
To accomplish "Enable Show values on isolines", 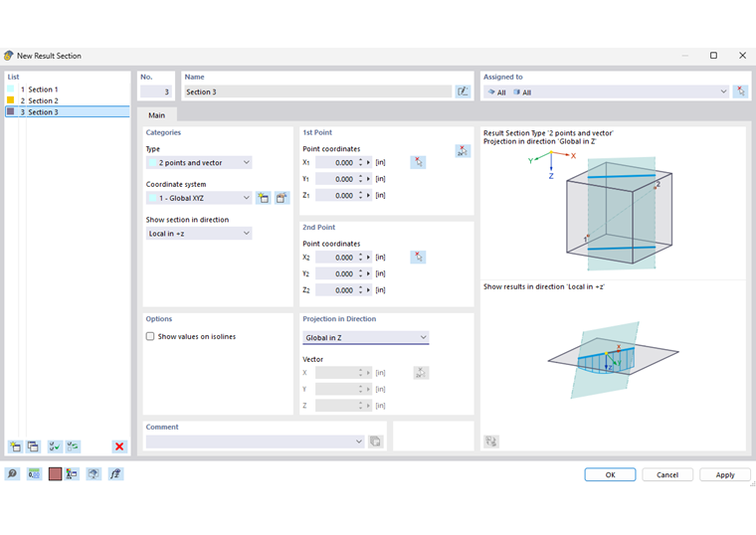I will [150, 336].
